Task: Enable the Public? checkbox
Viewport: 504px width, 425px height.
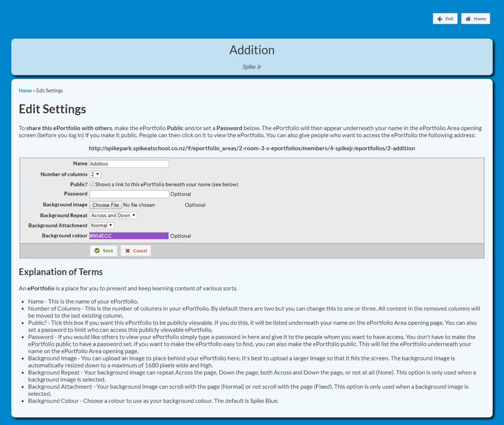Action: coord(91,184)
